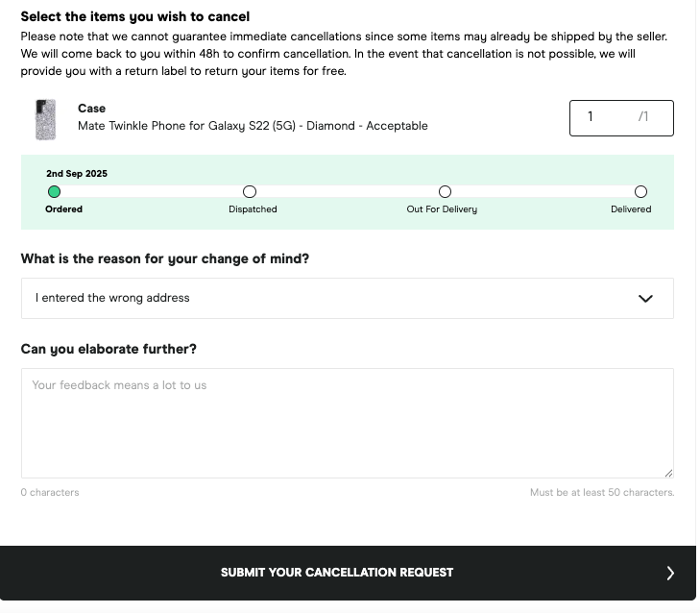The height and width of the screenshot is (613, 700).
Task: Expand the reason dropdown chevron arrow
Action: coord(645,299)
